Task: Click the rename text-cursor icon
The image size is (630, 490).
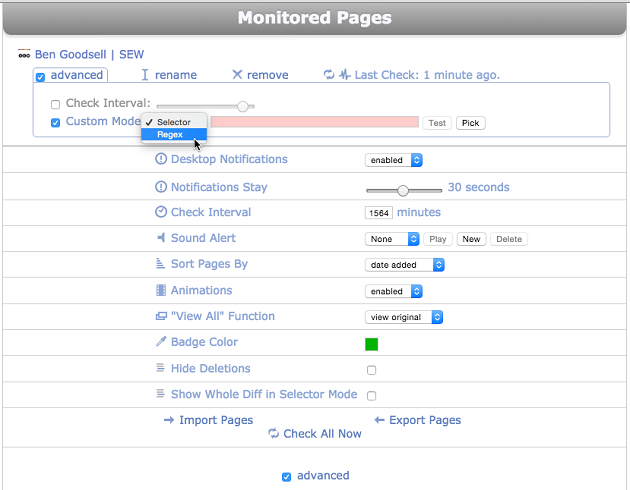Action: [145, 75]
